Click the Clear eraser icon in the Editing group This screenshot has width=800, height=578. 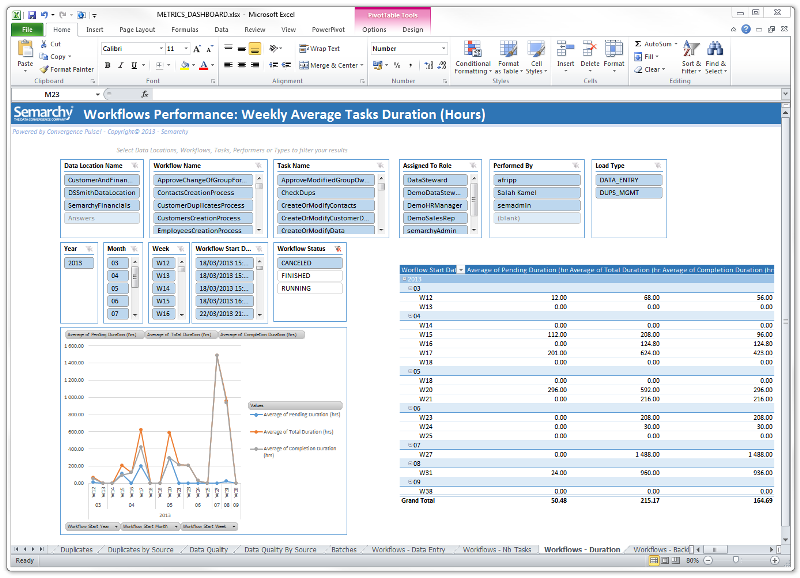click(x=638, y=69)
